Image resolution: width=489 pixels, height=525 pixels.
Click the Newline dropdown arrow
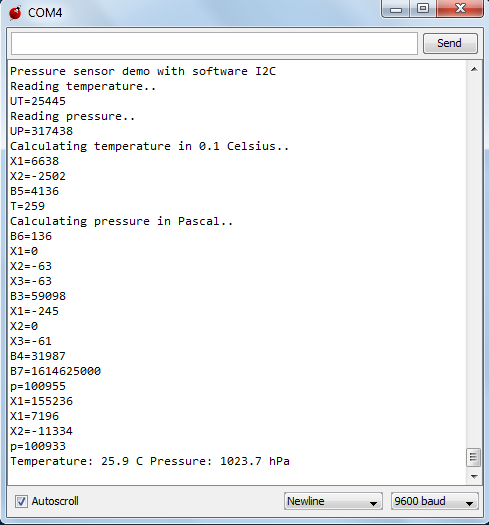pyautogui.click(x=373, y=503)
